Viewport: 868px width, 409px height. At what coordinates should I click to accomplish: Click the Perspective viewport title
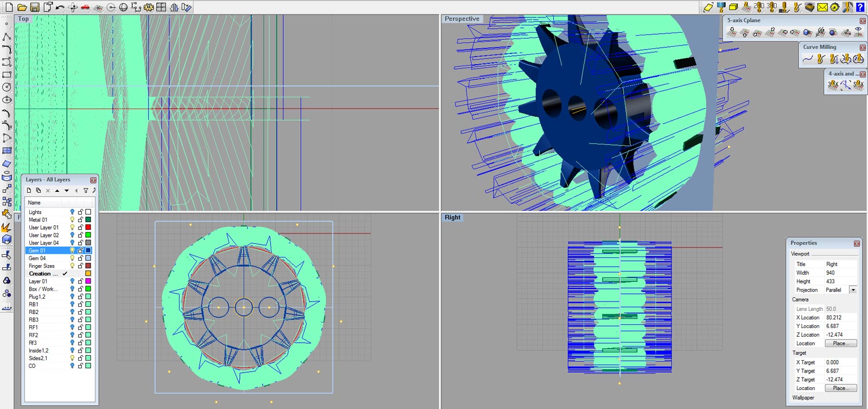(x=462, y=18)
